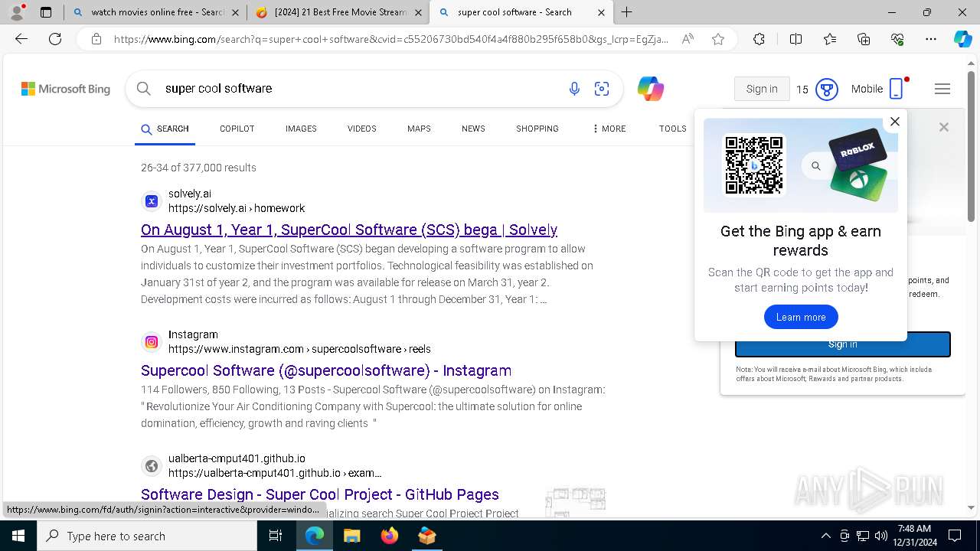
Task: Select the COPILOT search tab
Action: point(237,129)
